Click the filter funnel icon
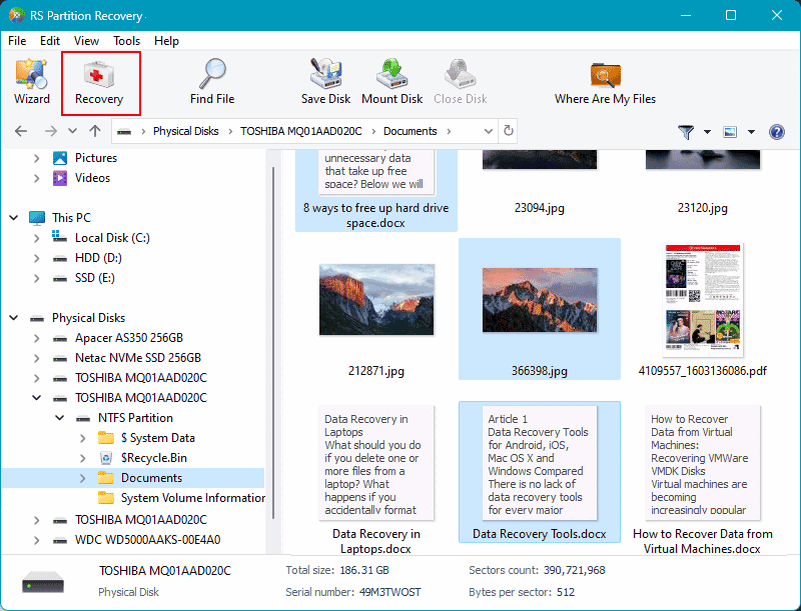 click(686, 132)
